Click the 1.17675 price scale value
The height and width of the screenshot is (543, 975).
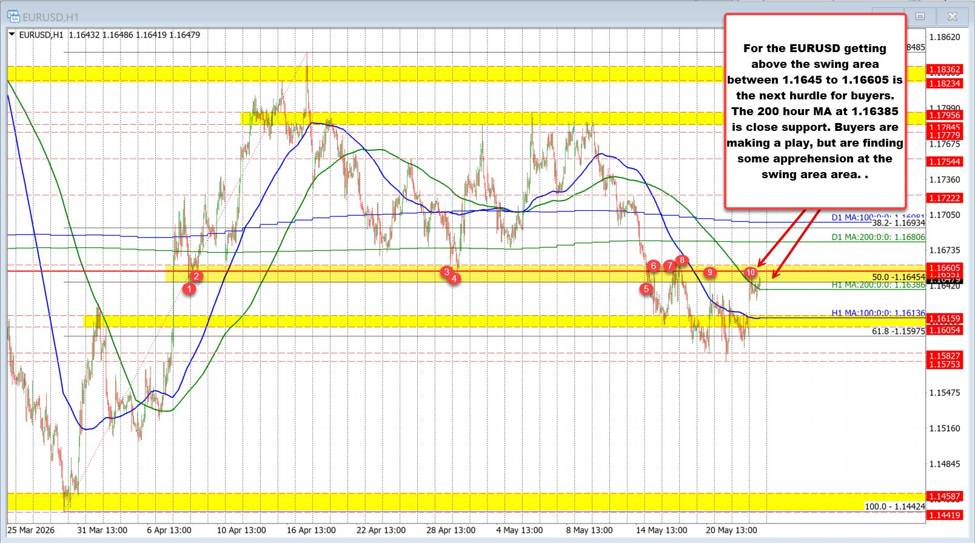[945, 144]
